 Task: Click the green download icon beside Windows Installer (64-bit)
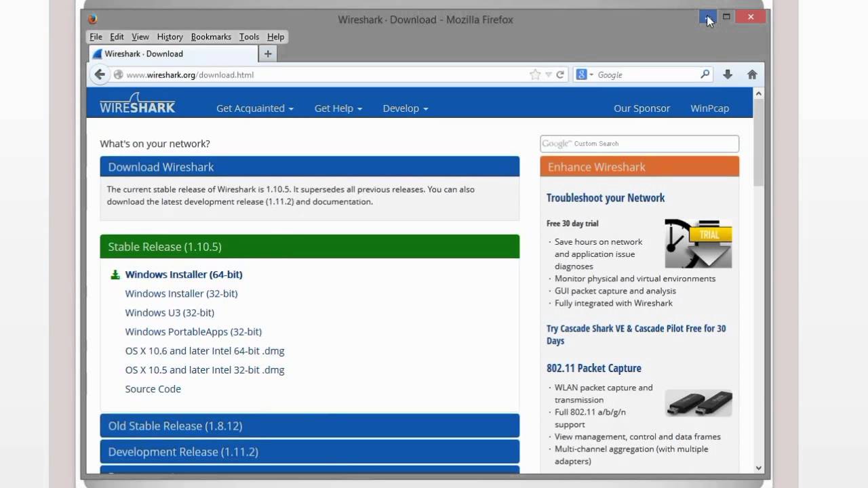(x=115, y=274)
